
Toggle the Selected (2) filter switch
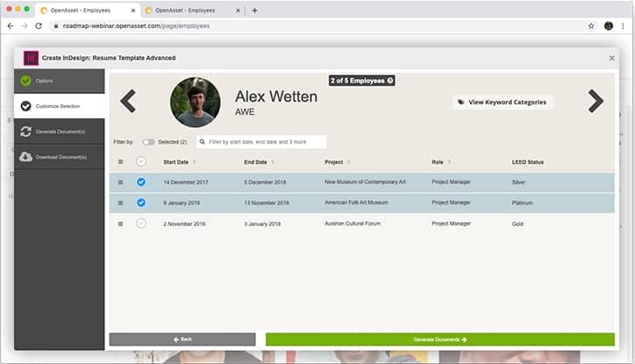(148, 142)
